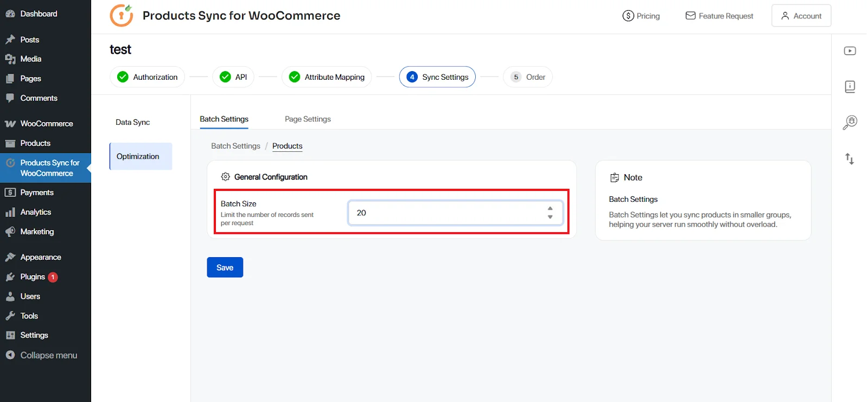This screenshot has width=868, height=402.
Task: Open Payments in WordPress sidebar
Action: coord(37,193)
